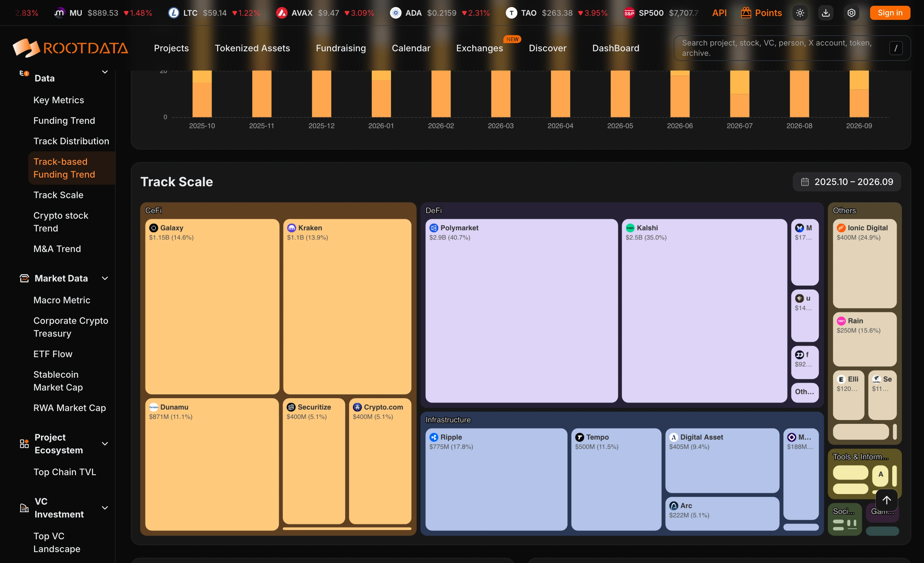This screenshot has width=924, height=563.
Task: Click the Dunamu treemap tile
Action: pyautogui.click(x=212, y=464)
